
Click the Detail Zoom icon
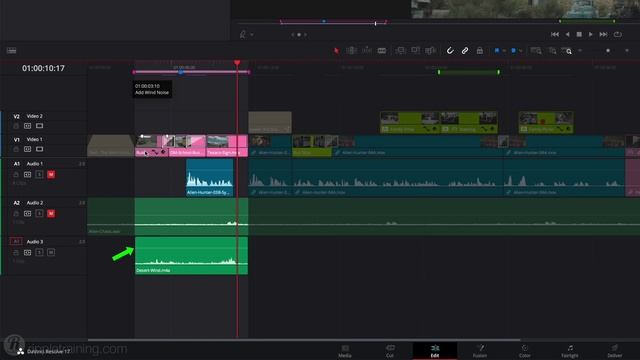point(552,51)
